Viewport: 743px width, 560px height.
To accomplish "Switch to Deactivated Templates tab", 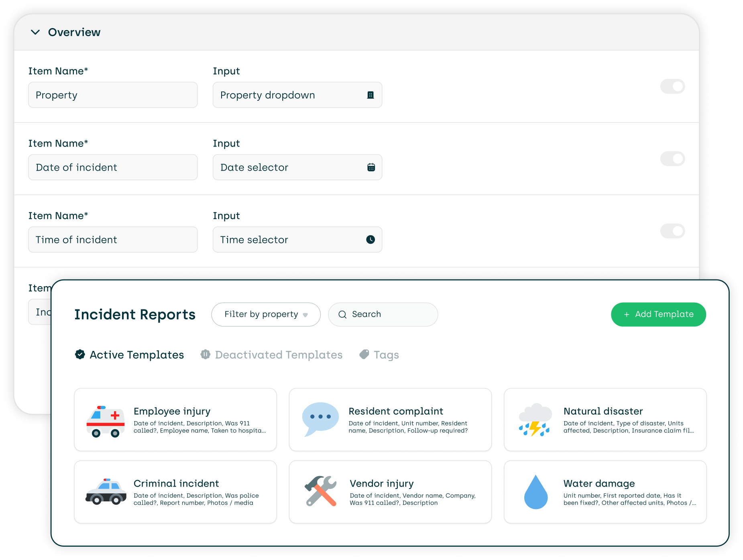I will pyautogui.click(x=271, y=355).
